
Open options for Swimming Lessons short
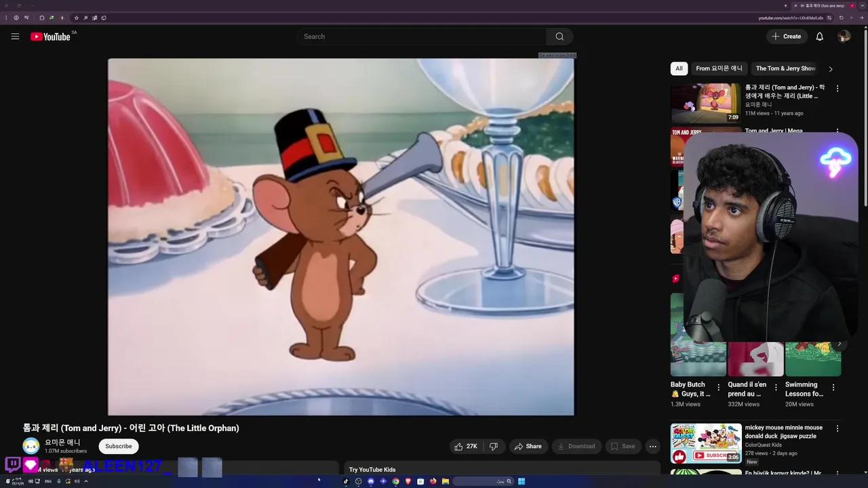click(833, 388)
